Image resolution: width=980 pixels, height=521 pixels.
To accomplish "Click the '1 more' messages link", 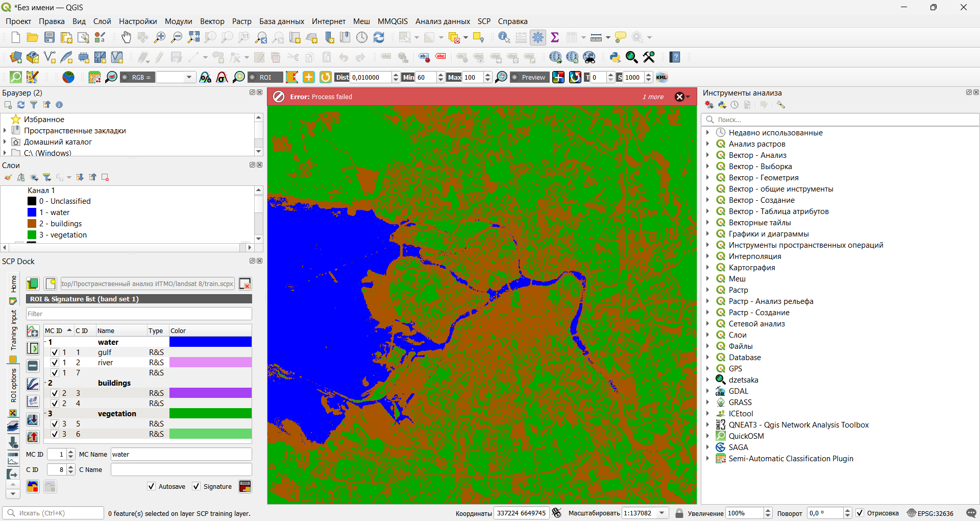I will click(653, 97).
